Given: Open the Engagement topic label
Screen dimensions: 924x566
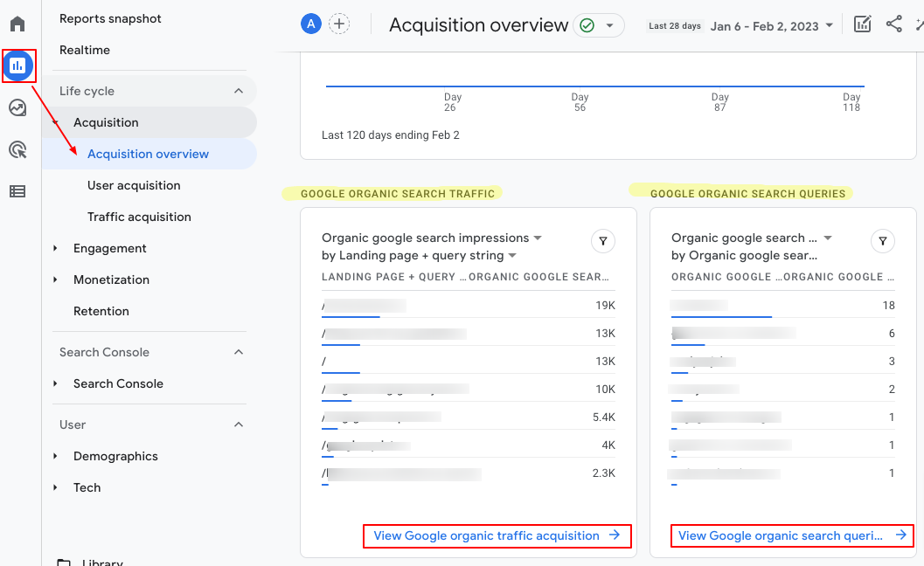Looking at the screenshot, I should (x=109, y=249).
